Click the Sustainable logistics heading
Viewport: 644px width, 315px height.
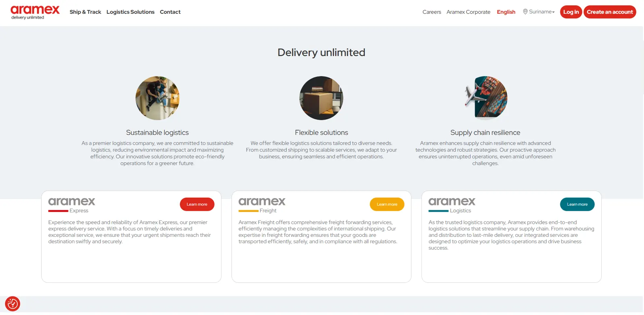tap(157, 133)
